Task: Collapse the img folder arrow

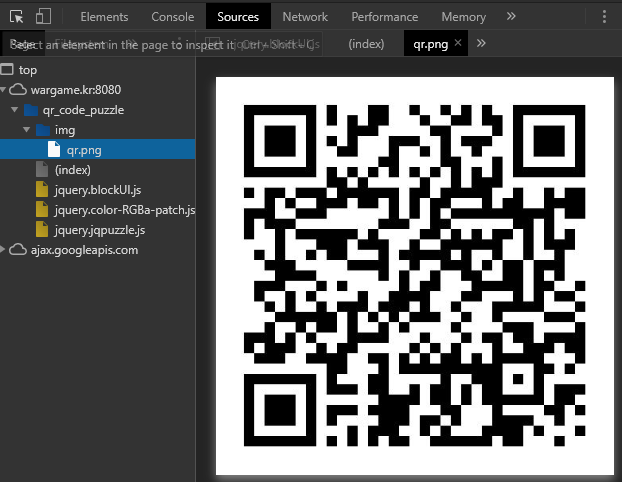Action: coord(27,130)
